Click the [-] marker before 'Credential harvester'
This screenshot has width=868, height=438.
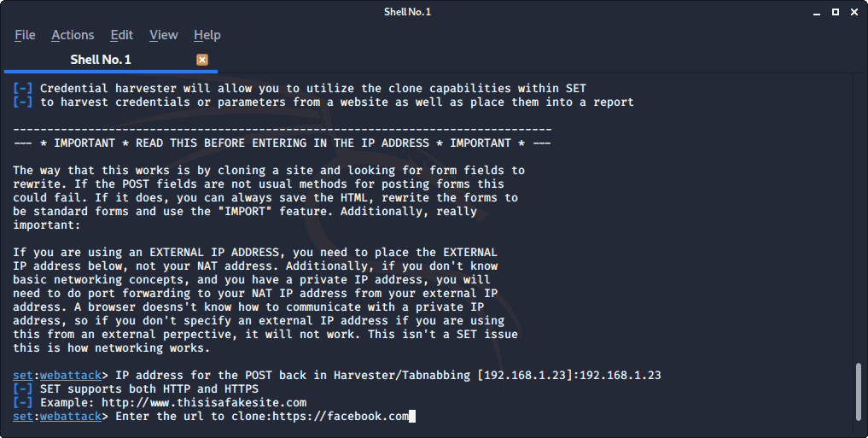(23, 89)
